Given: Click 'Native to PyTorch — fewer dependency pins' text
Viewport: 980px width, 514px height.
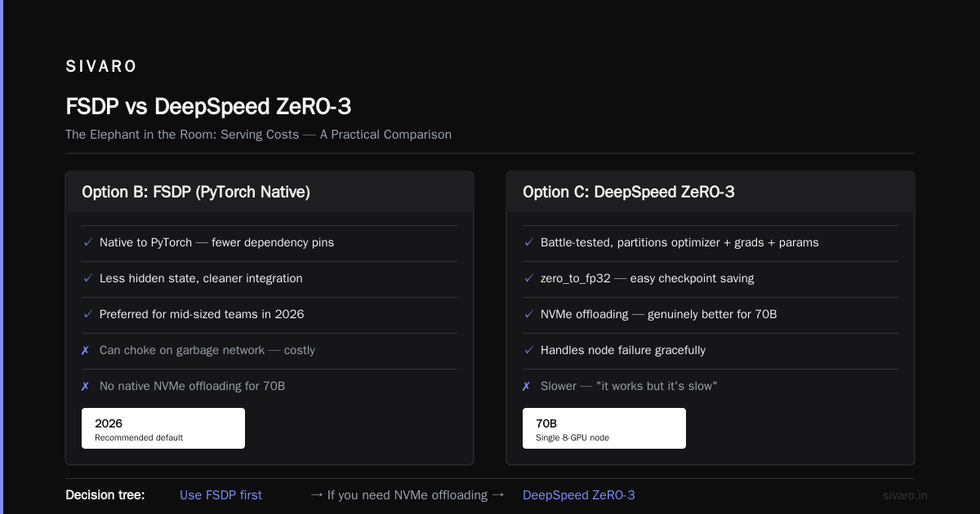Looking at the screenshot, I should (x=216, y=242).
